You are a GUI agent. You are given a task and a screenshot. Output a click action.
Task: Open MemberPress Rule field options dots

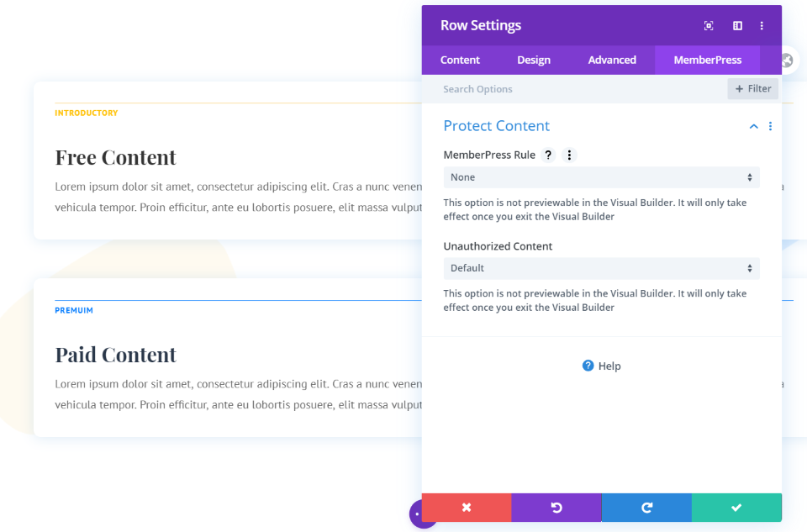pos(569,155)
